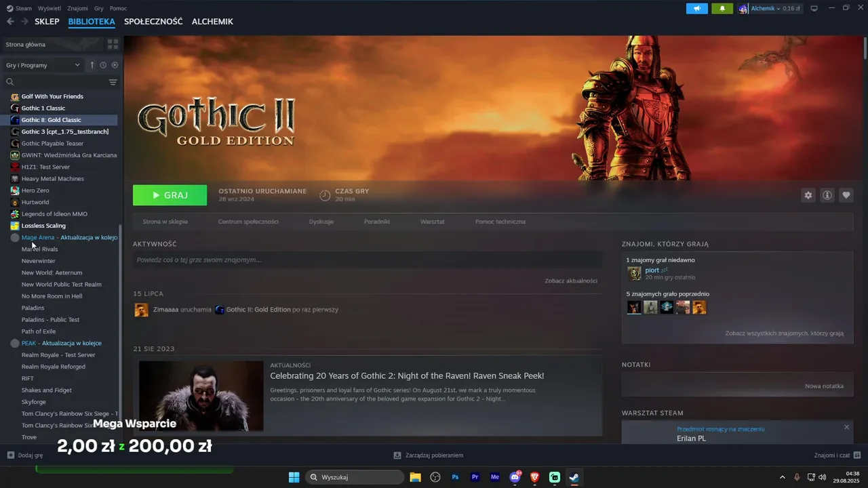
Task: Switch to SPOŁECZNOŚĆ tab
Action: pos(153,22)
